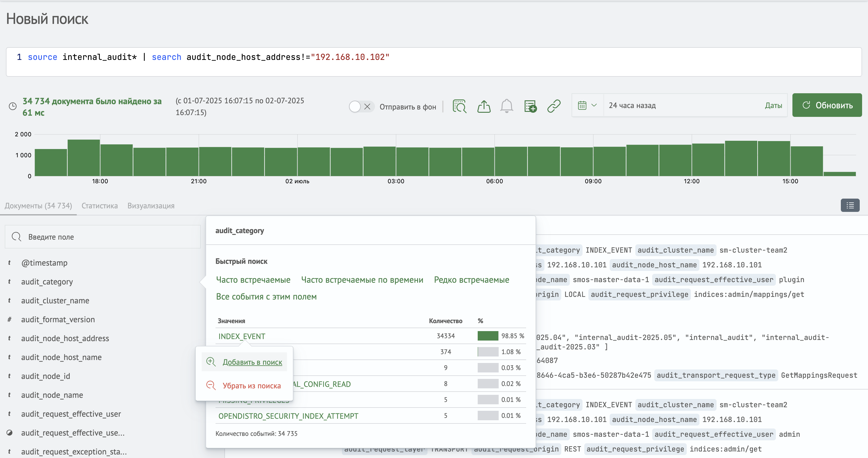The height and width of the screenshot is (458, 868).
Task: Click the refresh icon inside Обновить
Action: tap(806, 105)
